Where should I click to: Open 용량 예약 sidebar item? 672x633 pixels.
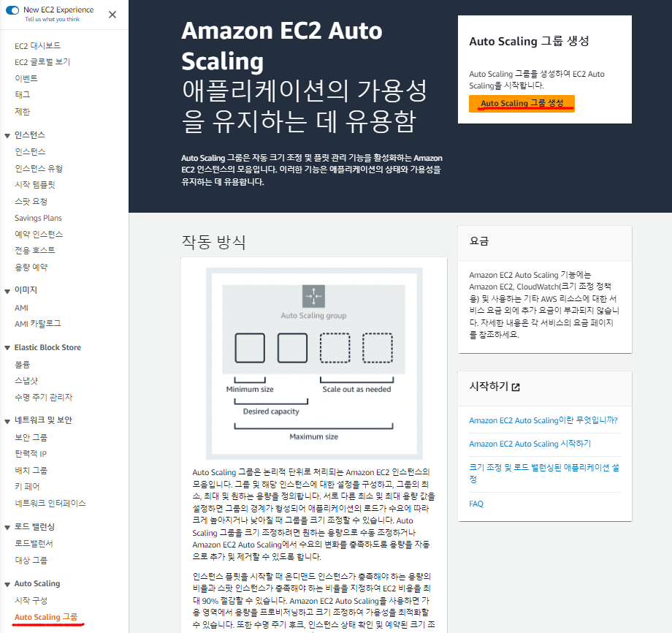(31, 268)
